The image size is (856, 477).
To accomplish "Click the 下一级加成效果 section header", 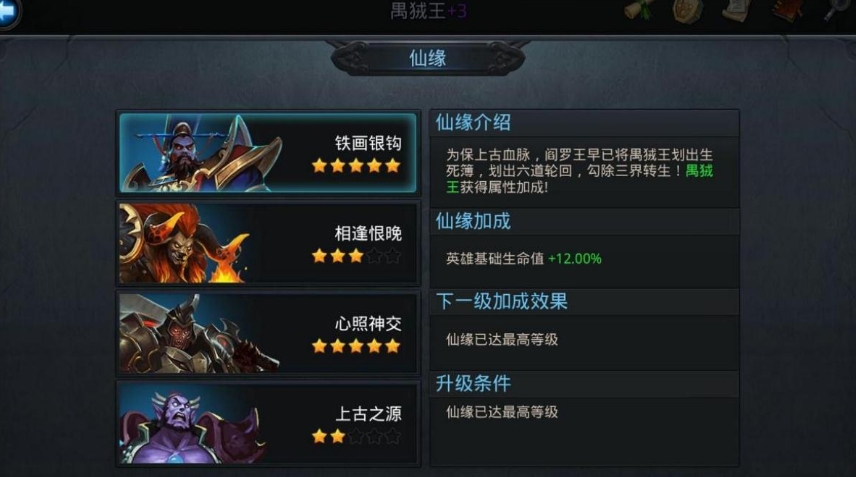I will pyautogui.click(x=502, y=301).
